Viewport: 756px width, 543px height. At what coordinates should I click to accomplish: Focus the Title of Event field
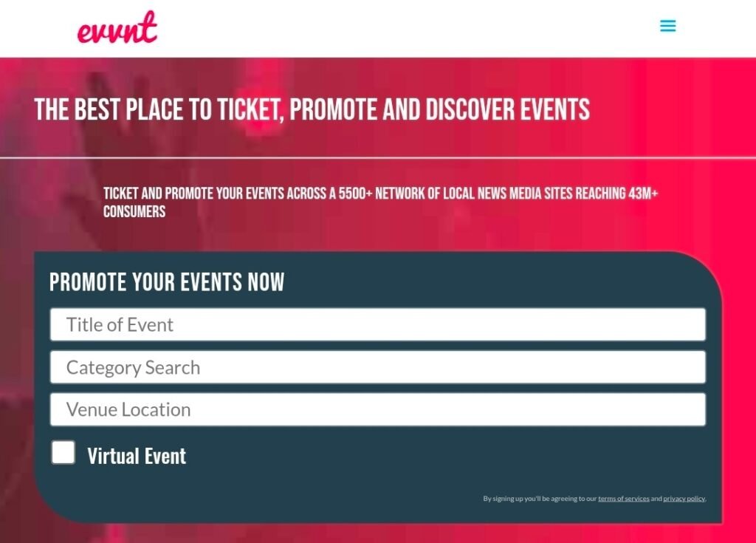[x=377, y=324]
